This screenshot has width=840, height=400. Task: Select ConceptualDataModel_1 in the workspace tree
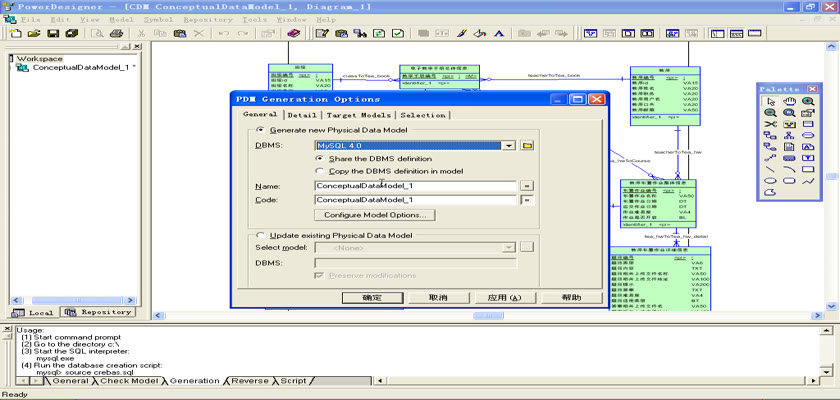pyautogui.click(x=80, y=68)
